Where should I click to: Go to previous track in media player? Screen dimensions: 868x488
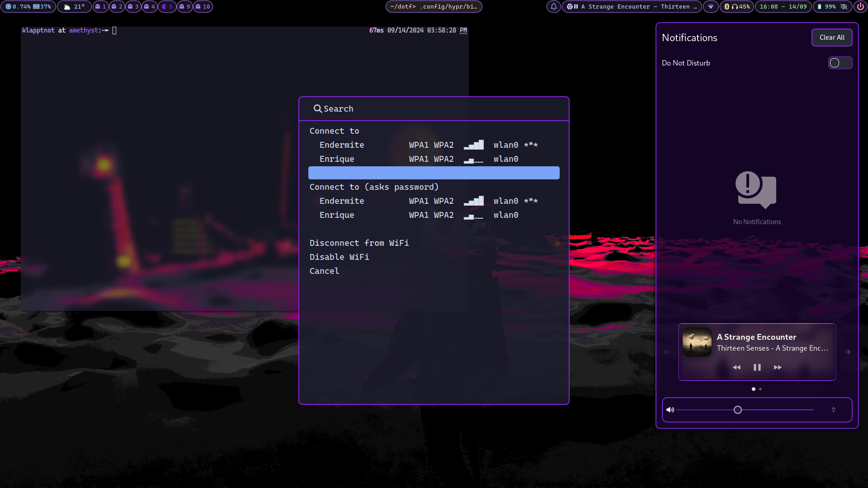(x=736, y=367)
